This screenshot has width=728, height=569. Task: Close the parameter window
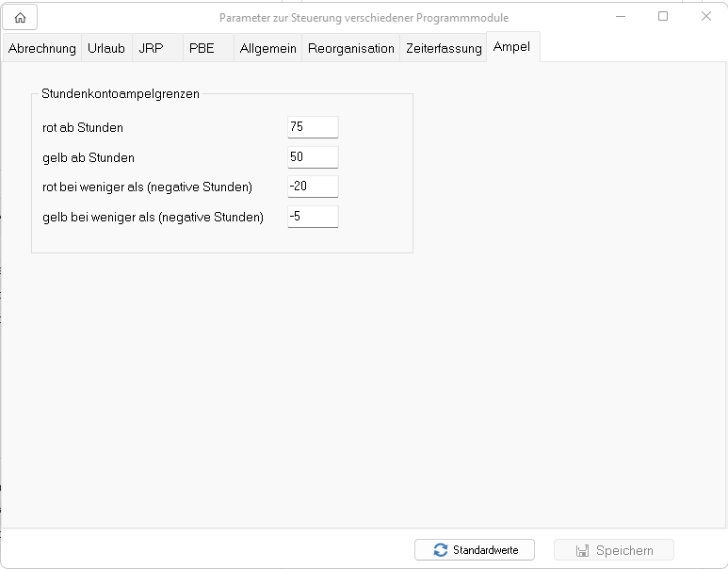705,17
